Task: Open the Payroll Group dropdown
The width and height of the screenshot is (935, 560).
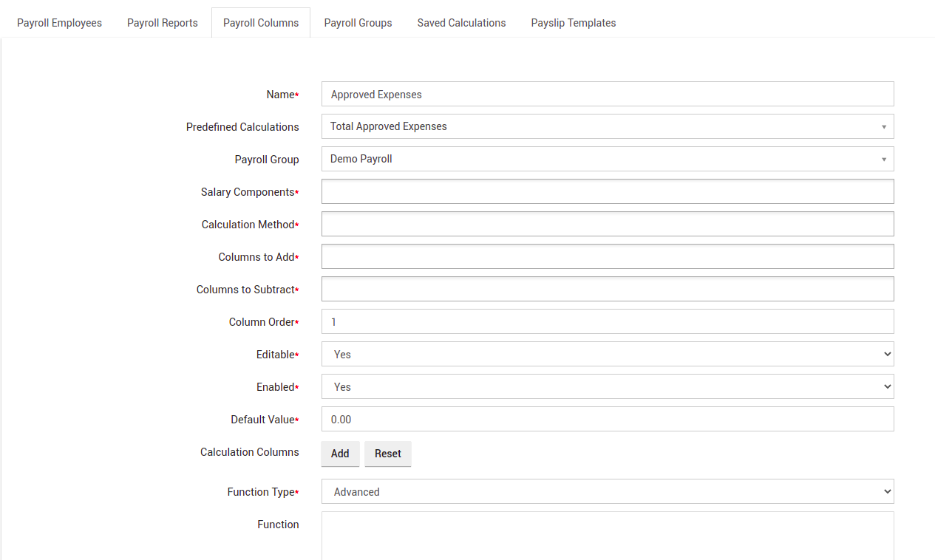Action: pyautogui.click(x=608, y=159)
